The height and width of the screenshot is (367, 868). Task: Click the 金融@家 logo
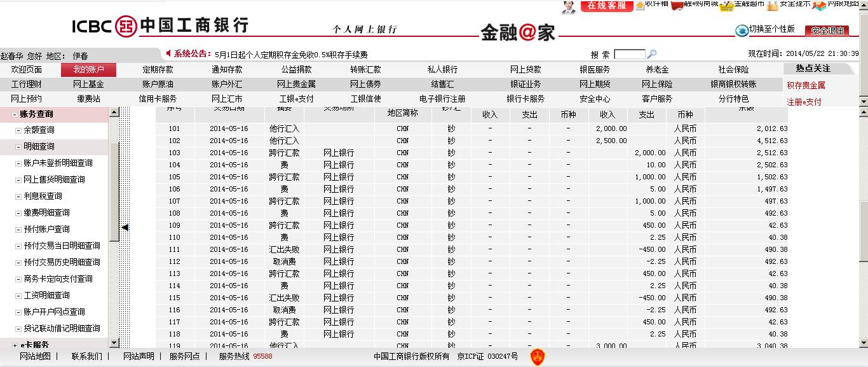pyautogui.click(x=517, y=32)
